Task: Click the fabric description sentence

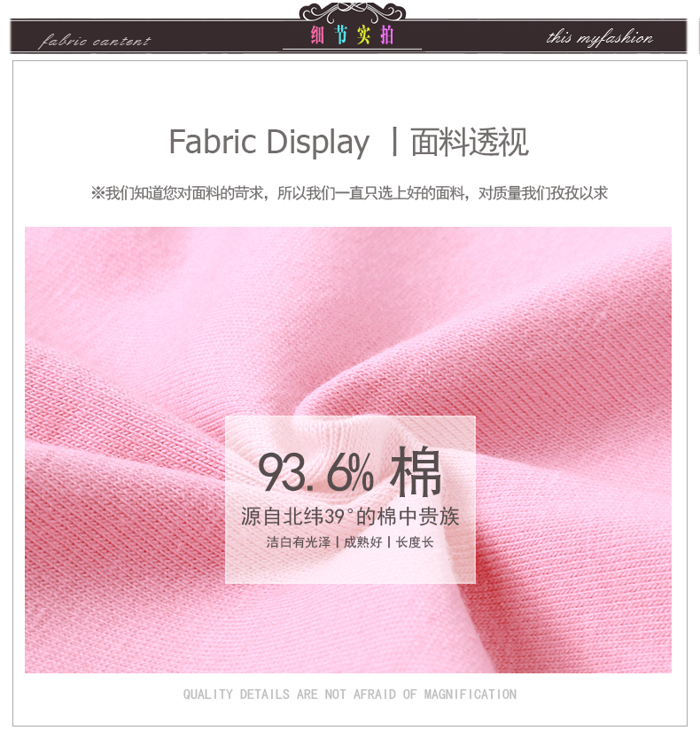Action: point(349,193)
